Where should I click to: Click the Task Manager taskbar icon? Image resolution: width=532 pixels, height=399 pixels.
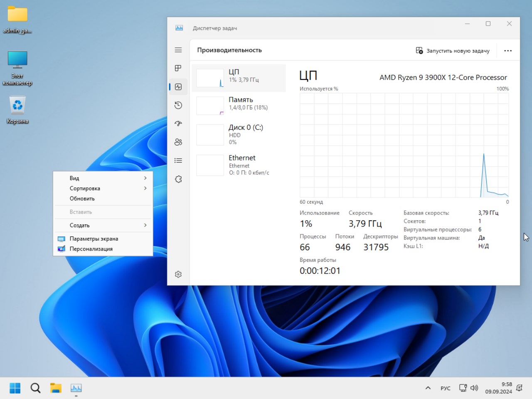(x=76, y=388)
